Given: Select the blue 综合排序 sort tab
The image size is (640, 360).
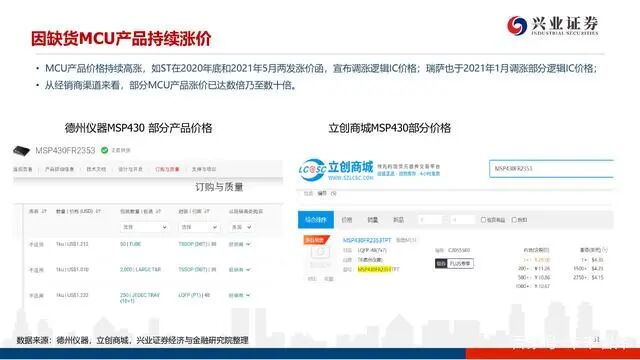Looking at the screenshot, I should (316, 220).
